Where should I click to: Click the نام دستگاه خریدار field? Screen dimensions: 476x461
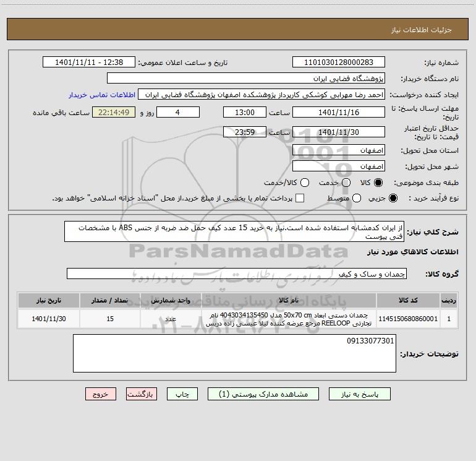246,79
